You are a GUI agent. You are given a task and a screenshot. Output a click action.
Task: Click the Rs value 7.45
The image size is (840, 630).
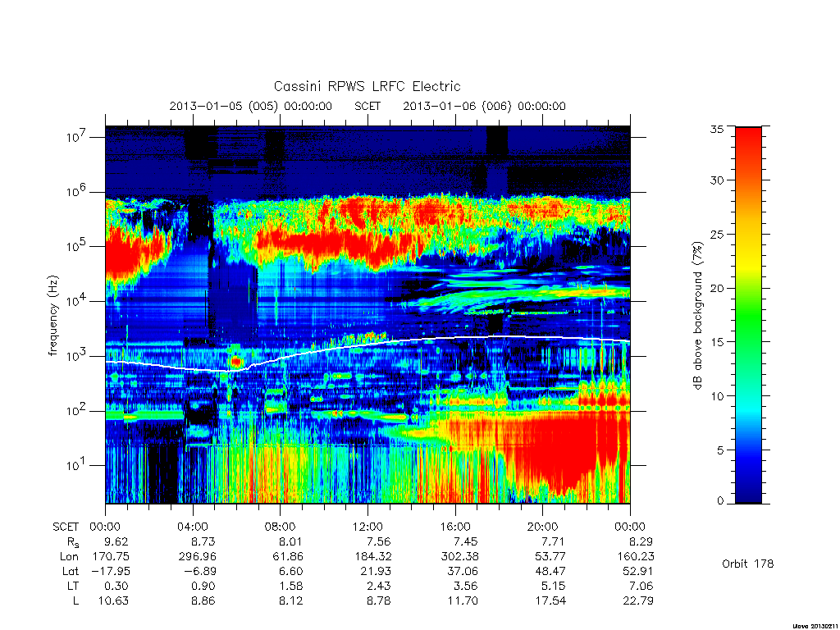tap(466, 541)
